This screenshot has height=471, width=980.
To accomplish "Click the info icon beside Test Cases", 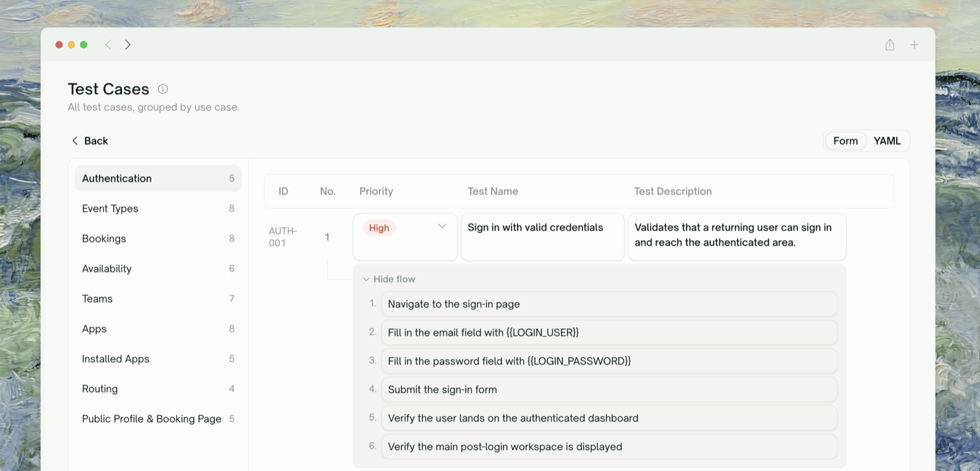I will pos(163,89).
